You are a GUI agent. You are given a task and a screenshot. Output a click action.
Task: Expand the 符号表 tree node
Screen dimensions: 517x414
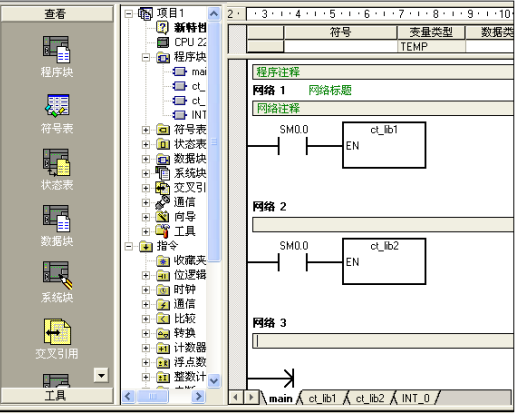coord(146,130)
